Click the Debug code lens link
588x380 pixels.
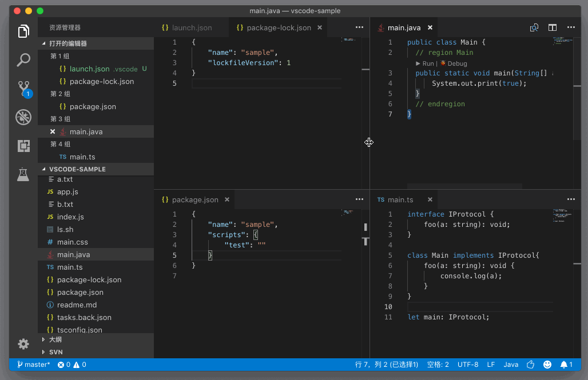click(456, 63)
